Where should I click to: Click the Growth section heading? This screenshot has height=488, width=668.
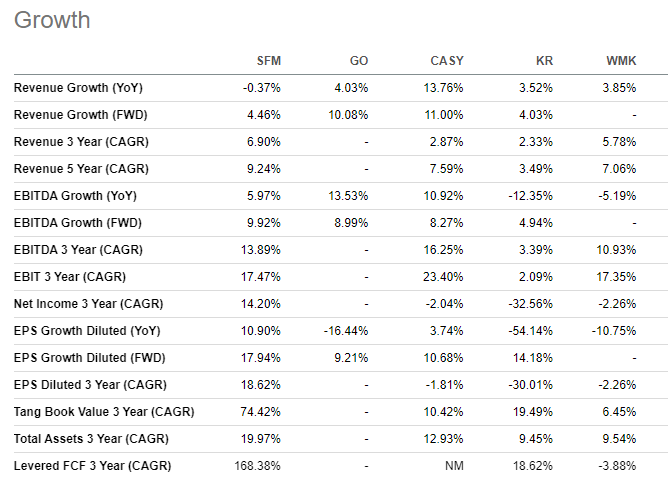point(52,20)
